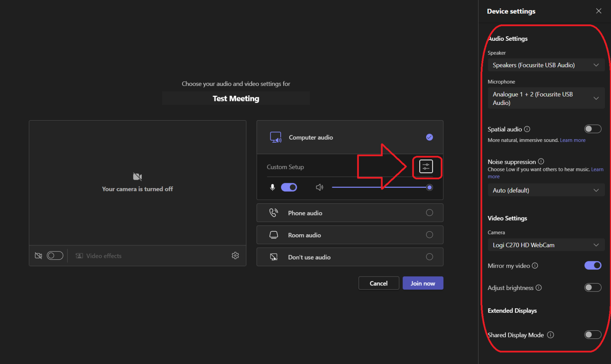This screenshot has height=364, width=611.
Task: Click the Adjust brightness info icon
Action: click(x=538, y=288)
